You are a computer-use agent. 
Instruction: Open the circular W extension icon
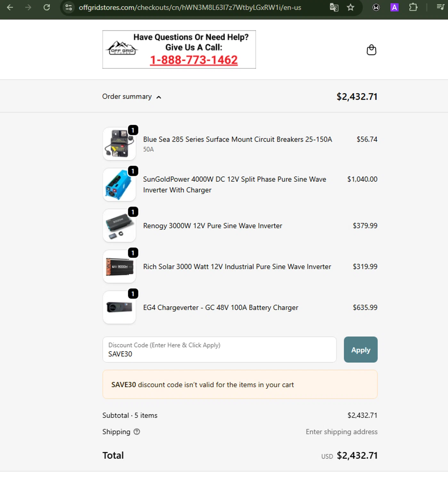(376, 7)
